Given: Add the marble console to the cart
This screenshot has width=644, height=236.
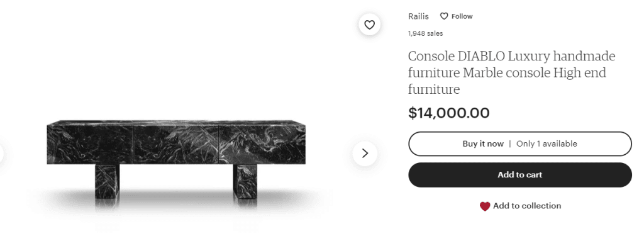Looking at the screenshot, I should click(x=520, y=175).
